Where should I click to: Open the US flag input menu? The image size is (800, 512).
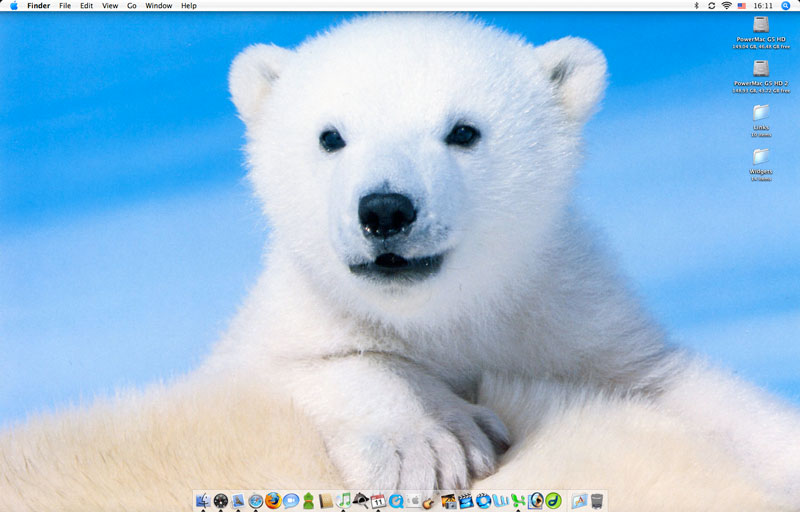point(741,6)
